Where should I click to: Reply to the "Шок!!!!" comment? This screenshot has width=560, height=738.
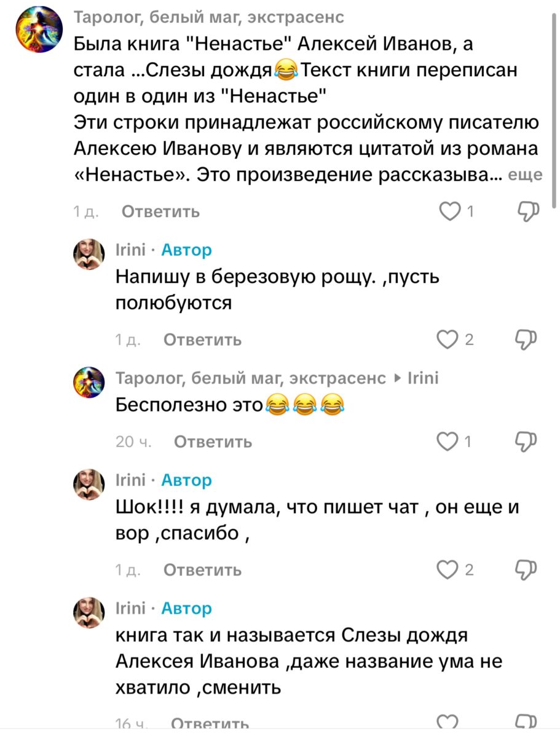pyautogui.click(x=202, y=571)
